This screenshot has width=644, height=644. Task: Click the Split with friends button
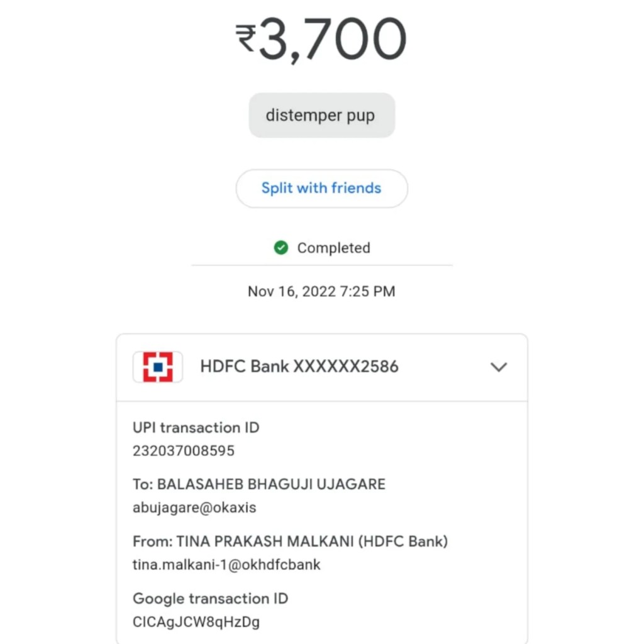coord(321,188)
